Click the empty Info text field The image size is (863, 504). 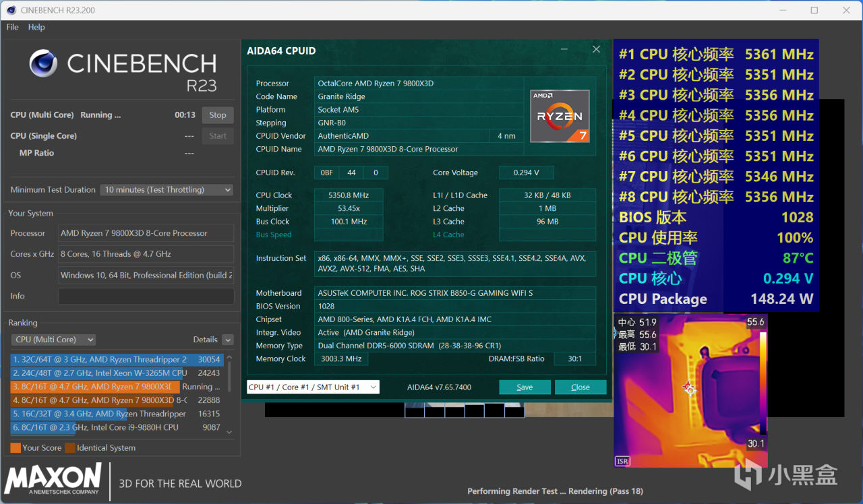(x=146, y=296)
